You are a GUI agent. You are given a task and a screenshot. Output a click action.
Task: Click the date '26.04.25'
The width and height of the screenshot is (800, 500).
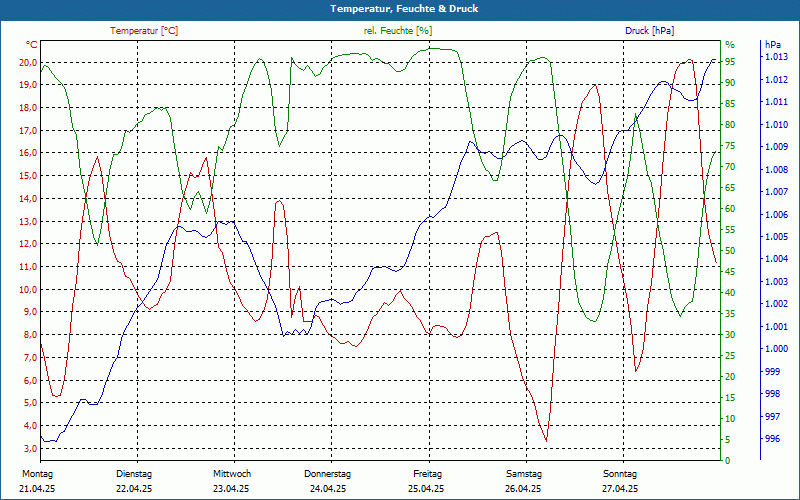[523, 489]
